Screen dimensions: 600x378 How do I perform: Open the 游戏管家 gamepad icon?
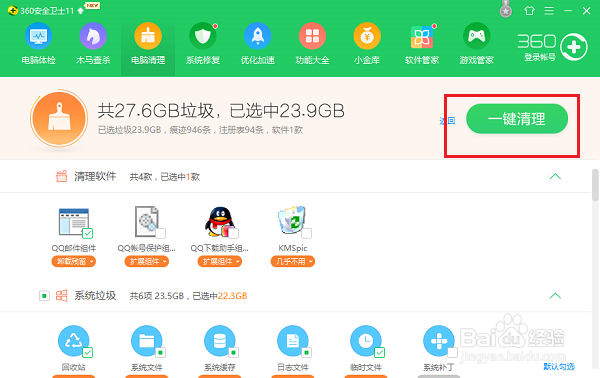[x=476, y=36]
